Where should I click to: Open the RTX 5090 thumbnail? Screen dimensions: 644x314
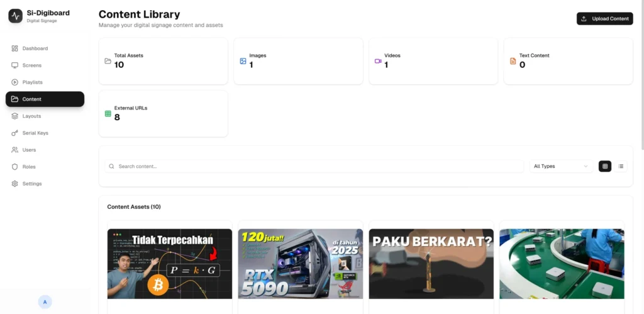(x=300, y=263)
